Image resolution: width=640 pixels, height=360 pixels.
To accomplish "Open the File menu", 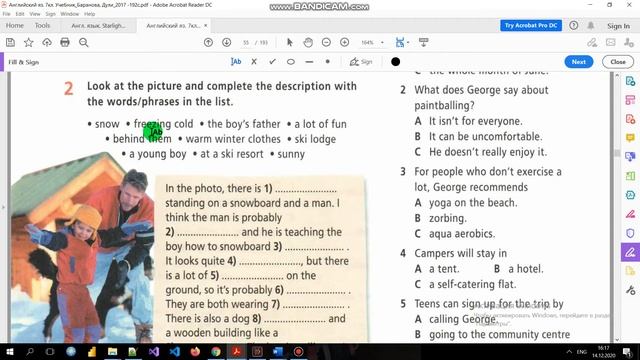I will pyautogui.click(x=7, y=14).
